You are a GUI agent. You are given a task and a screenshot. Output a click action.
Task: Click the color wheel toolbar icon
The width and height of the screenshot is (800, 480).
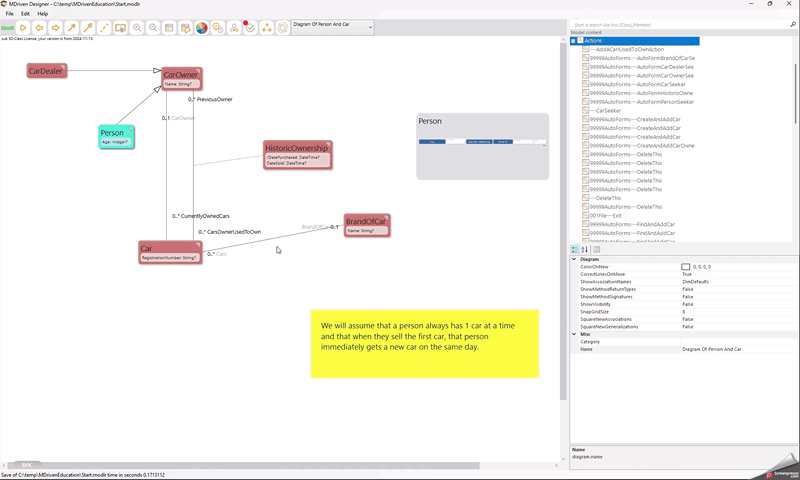pos(201,28)
